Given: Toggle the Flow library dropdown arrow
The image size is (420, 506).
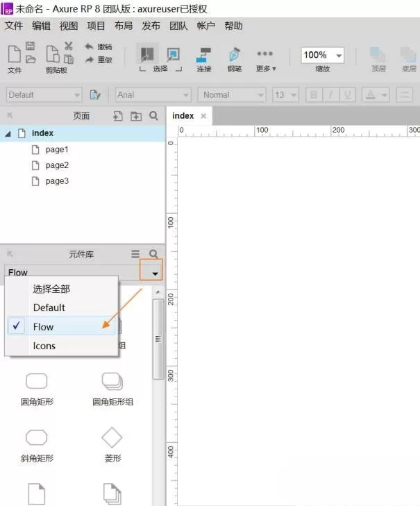Looking at the screenshot, I should coord(155,273).
